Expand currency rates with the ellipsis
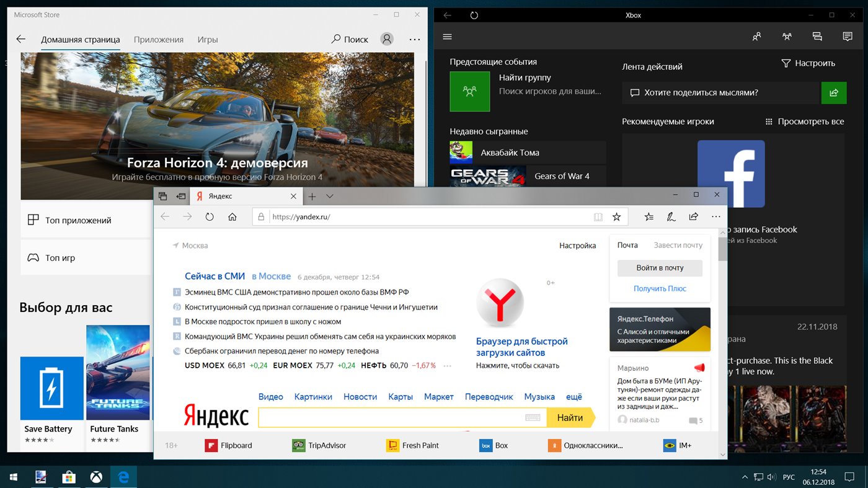Screen dimensions: 868x488 [447, 366]
